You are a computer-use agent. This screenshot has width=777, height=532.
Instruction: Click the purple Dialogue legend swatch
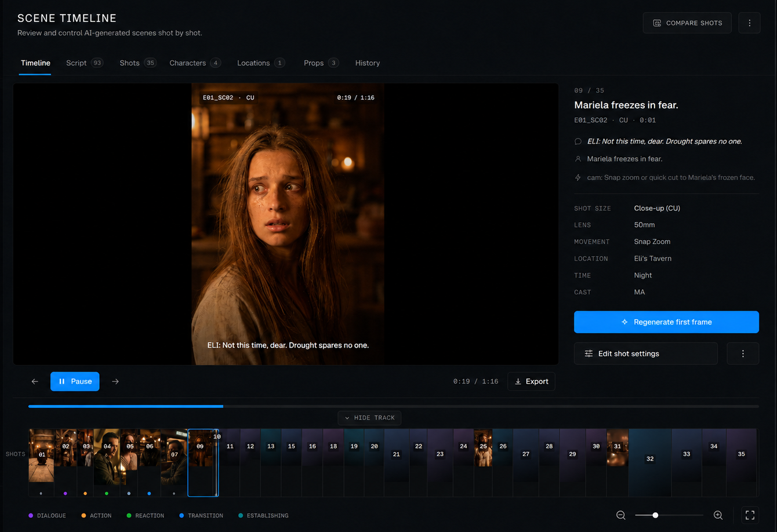pos(31,515)
